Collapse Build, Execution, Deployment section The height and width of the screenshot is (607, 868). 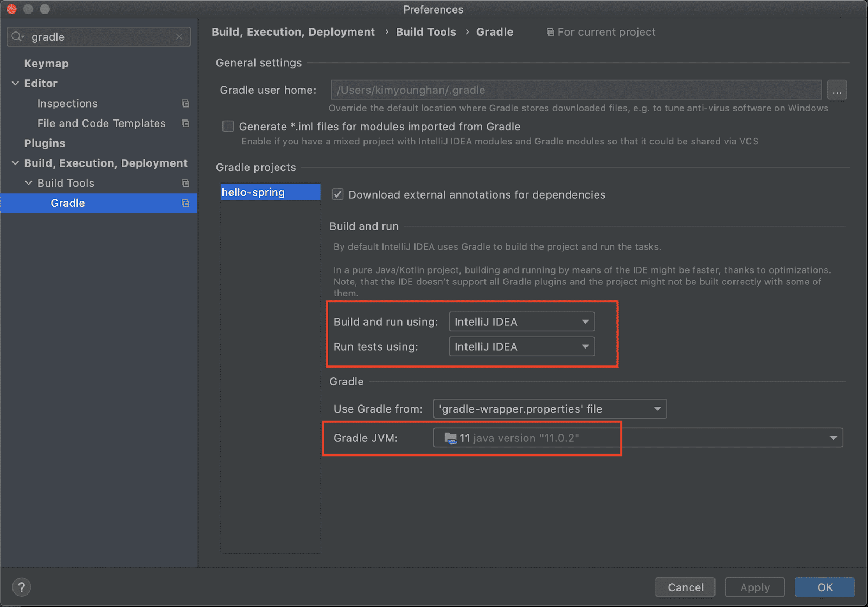(15, 163)
